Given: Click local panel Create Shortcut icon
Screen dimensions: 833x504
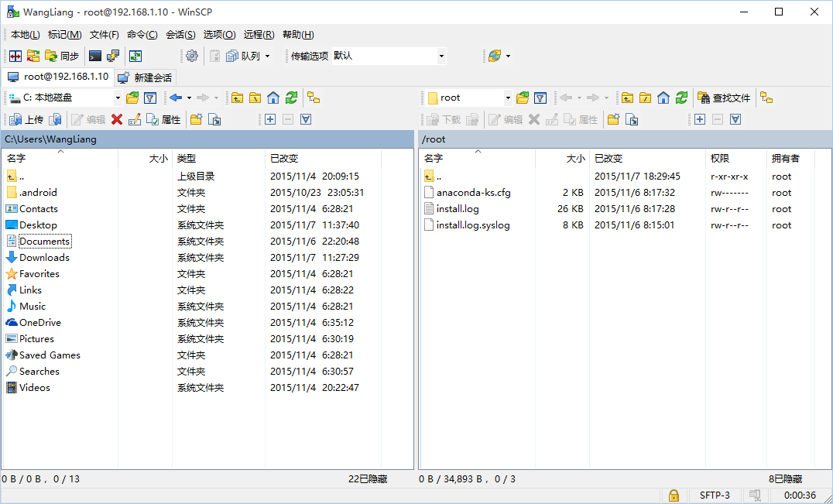Looking at the screenshot, I should pyautogui.click(x=214, y=119).
